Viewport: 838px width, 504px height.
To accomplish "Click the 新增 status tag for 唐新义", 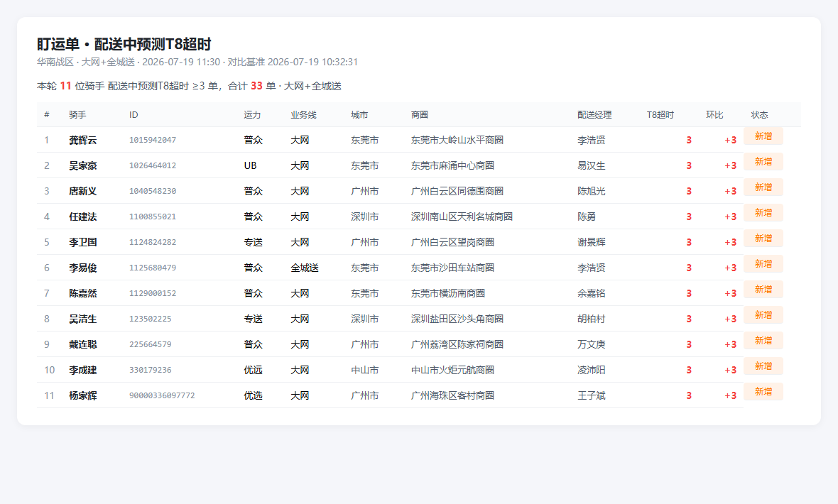I will 763,187.
